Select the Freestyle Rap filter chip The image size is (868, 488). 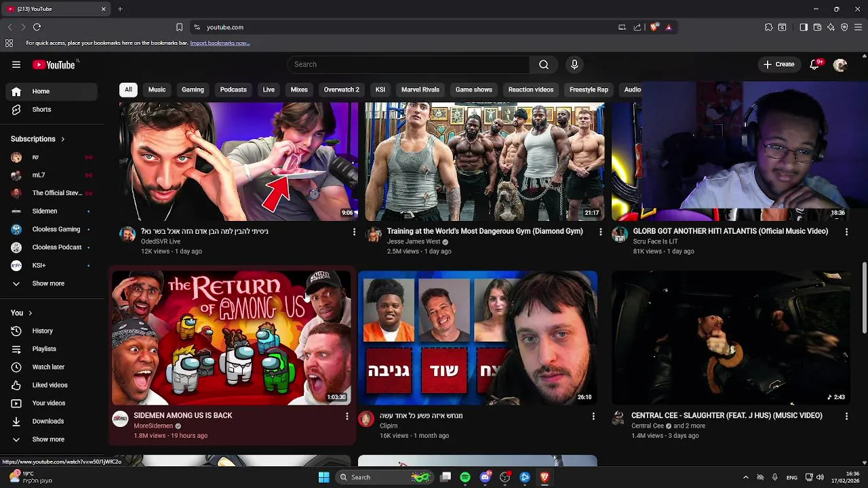point(589,89)
